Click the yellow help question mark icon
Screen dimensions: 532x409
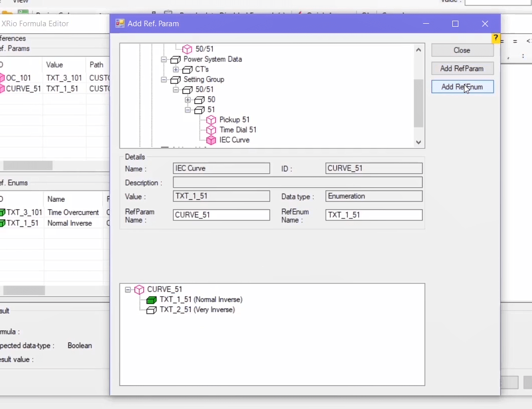click(496, 38)
